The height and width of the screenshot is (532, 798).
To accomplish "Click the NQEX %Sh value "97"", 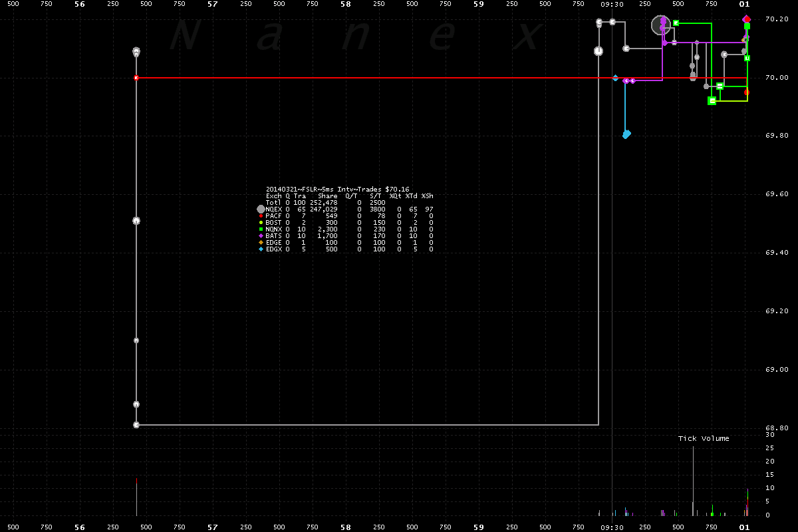I will tap(430, 209).
